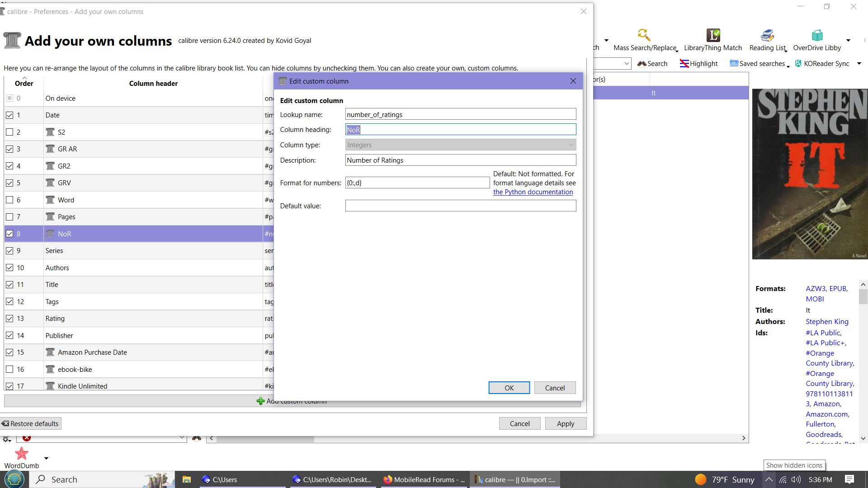The image size is (868, 488).
Task: Expand the Column type combo box
Action: pyautogui.click(x=460, y=145)
